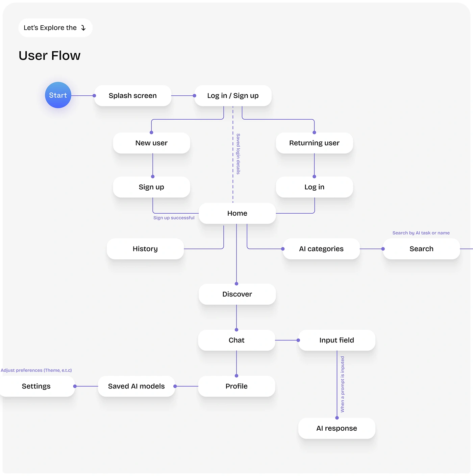Click the Input field node

pyautogui.click(x=337, y=340)
